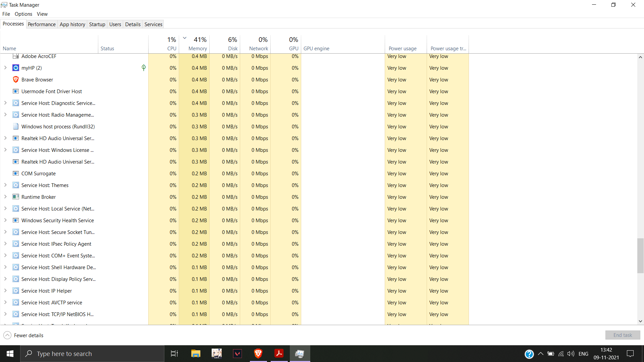Open the Options menu
This screenshot has width=644, height=362.
(x=23, y=14)
